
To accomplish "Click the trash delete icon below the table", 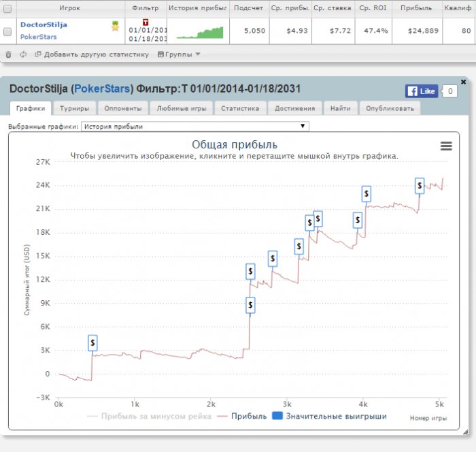I will [8, 54].
